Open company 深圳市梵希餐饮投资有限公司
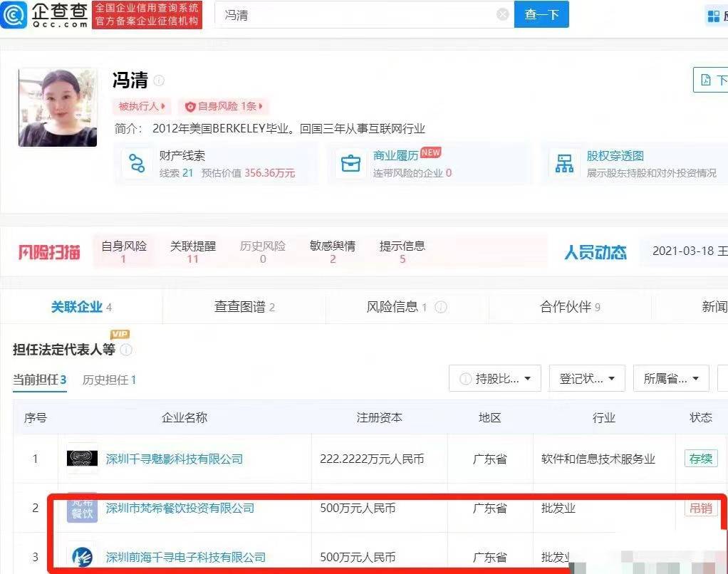The height and width of the screenshot is (574, 728). click(180, 508)
